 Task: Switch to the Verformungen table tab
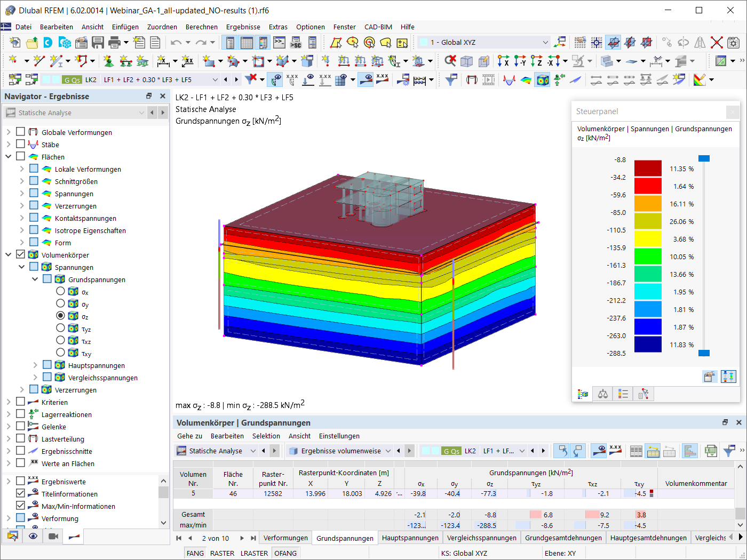(x=285, y=538)
